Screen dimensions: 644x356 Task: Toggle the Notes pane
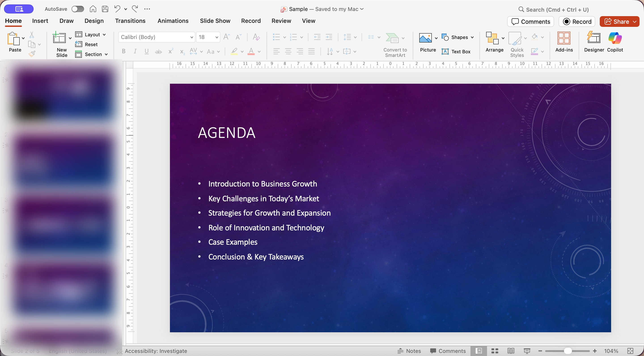pyautogui.click(x=409, y=351)
